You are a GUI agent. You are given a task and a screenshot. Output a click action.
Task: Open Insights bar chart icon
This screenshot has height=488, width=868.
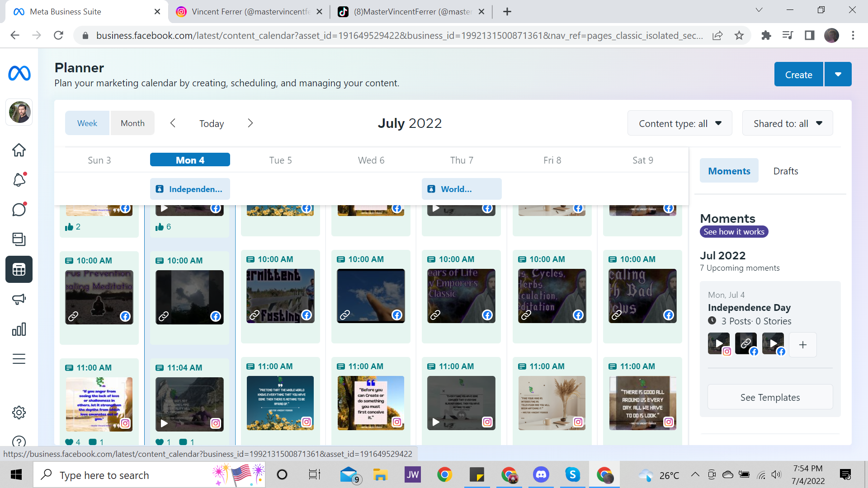tap(19, 329)
